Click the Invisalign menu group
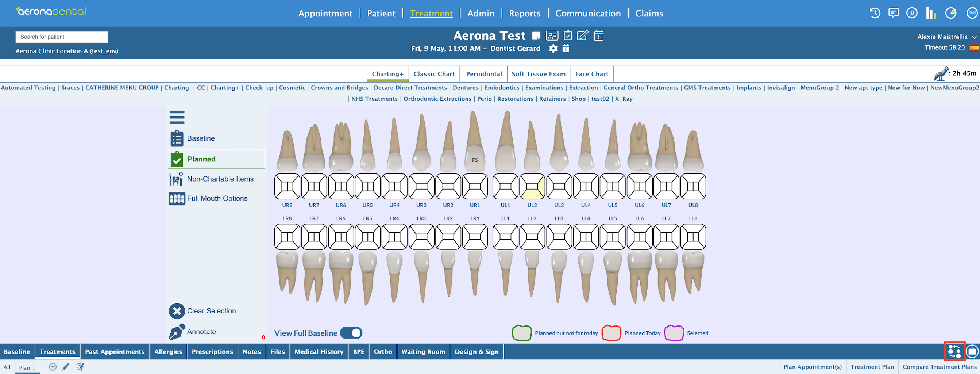This screenshot has width=980, height=374. tap(781, 88)
